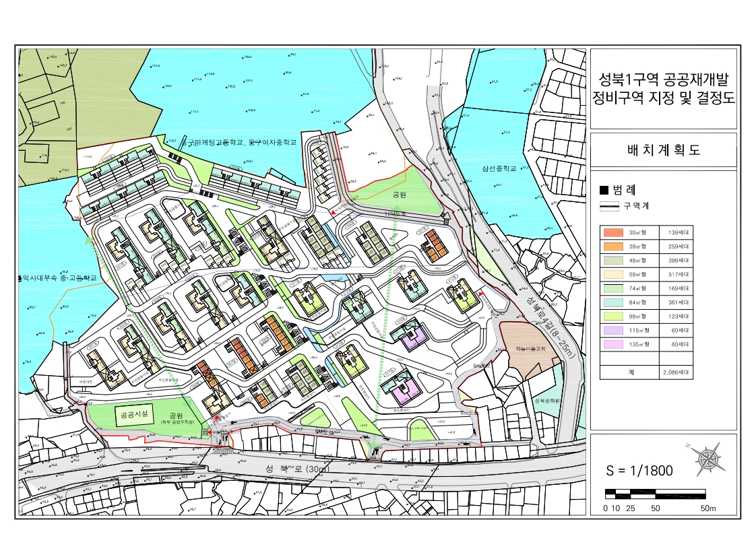
Task: Select the 99㎡형 yellow-green legend swatch
Action: 612,316
